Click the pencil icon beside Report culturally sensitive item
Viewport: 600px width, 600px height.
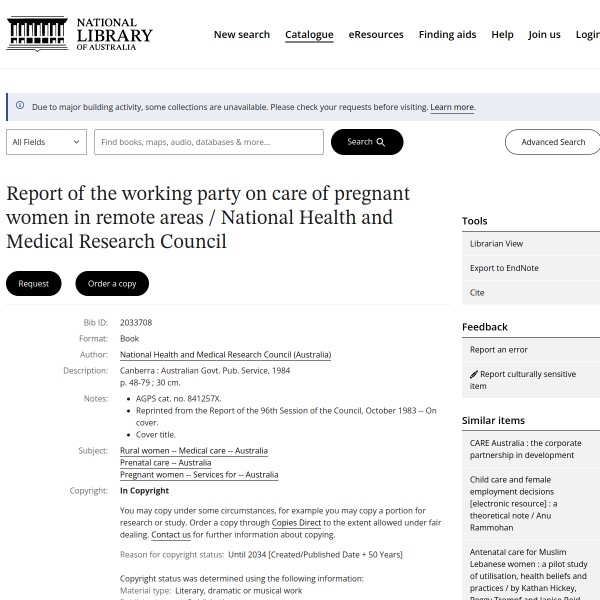pyautogui.click(x=474, y=375)
